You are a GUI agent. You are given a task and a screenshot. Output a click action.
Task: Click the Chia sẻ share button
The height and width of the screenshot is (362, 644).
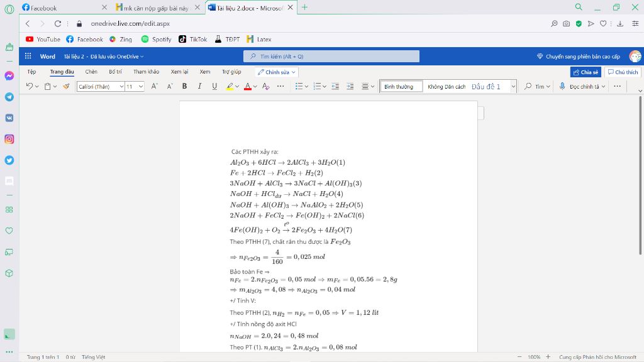(x=586, y=72)
